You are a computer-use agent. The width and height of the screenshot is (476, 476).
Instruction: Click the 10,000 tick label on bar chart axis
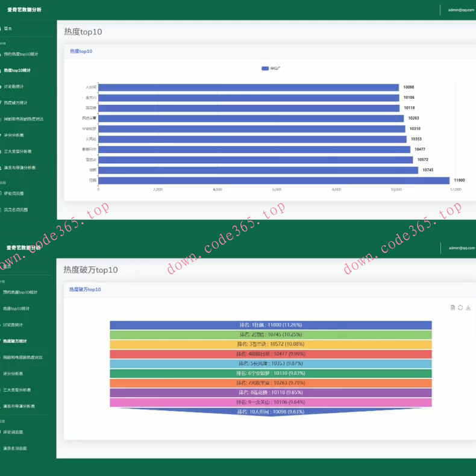point(396,189)
